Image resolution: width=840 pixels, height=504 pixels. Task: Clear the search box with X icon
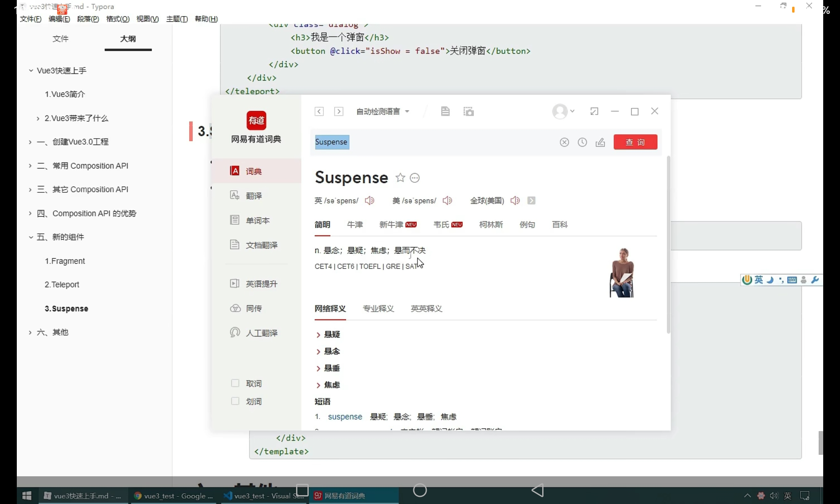pyautogui.click(x=564, y=142)
